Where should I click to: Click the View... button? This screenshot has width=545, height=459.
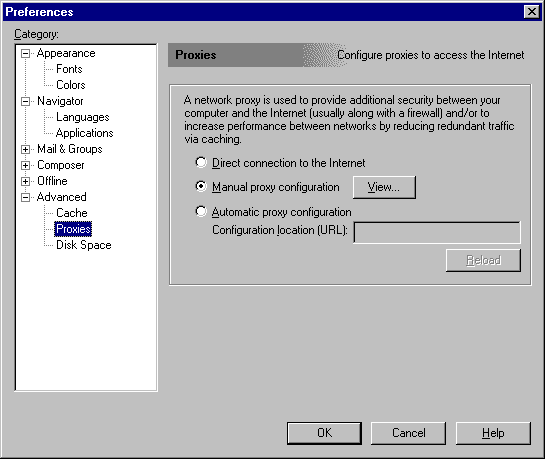[384, 187]
